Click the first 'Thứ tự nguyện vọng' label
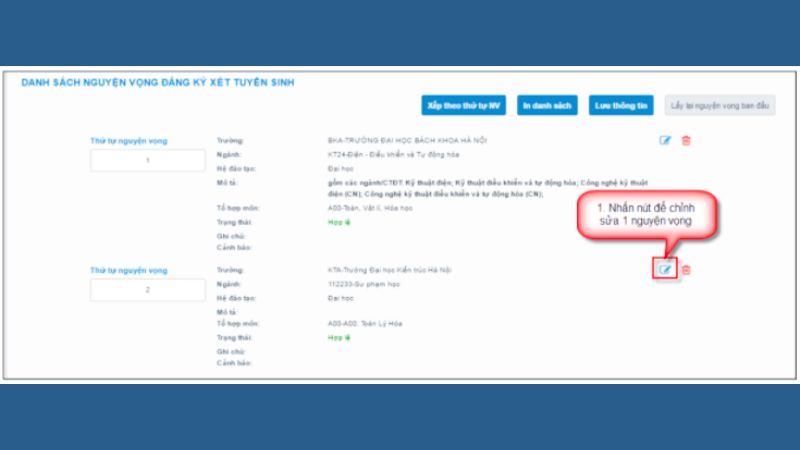800x450 pixels. pyautogui.click(x=128, y=141)
